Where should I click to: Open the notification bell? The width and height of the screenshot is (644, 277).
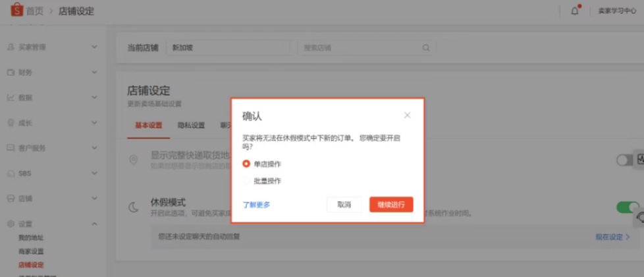click(x=575, y=11)
